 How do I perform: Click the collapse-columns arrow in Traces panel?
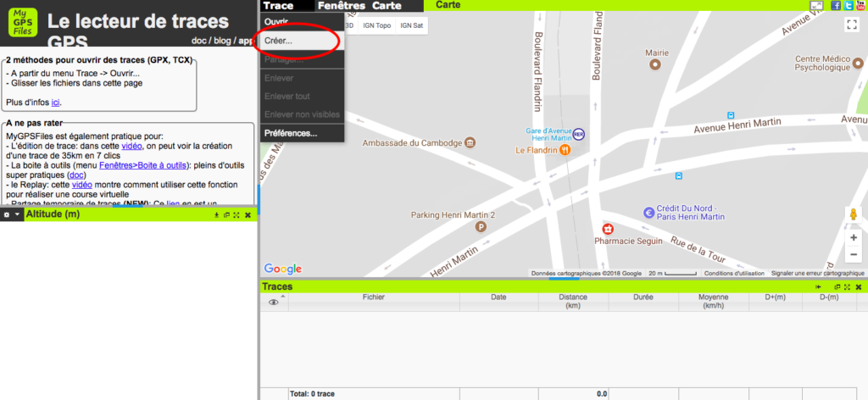click(x=818, y=287)
